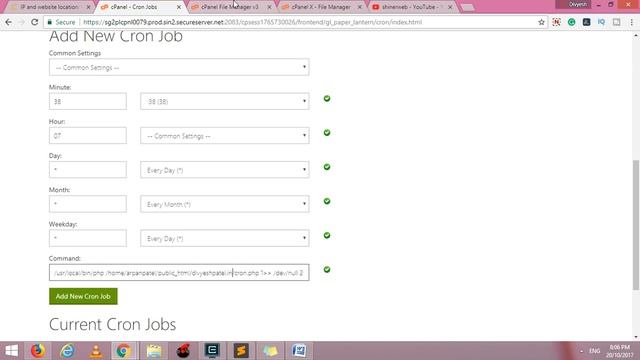Click the Chrome profile name button
The width and height of the screenshot is (640, 360).
coord(577,4)
